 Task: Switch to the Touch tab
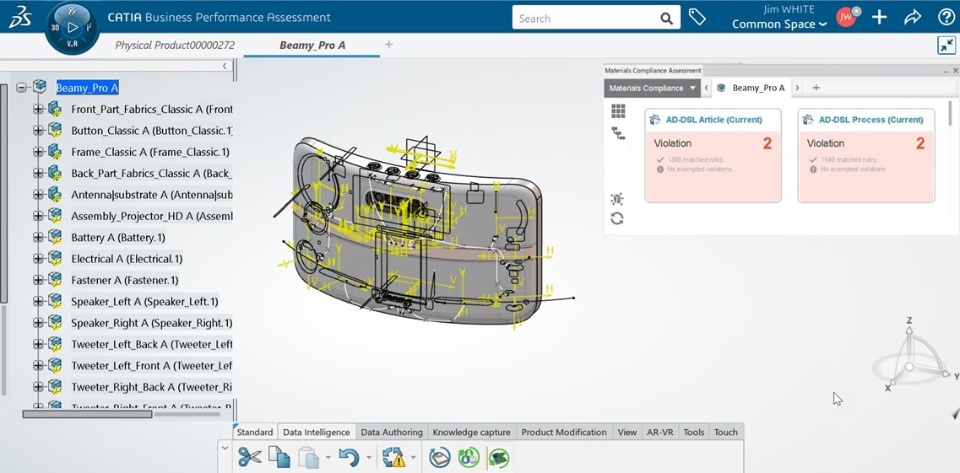tap(726, 432)
